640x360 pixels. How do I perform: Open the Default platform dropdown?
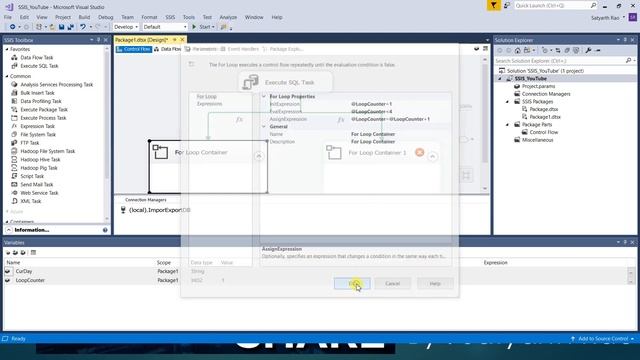[x=165, y=27]
